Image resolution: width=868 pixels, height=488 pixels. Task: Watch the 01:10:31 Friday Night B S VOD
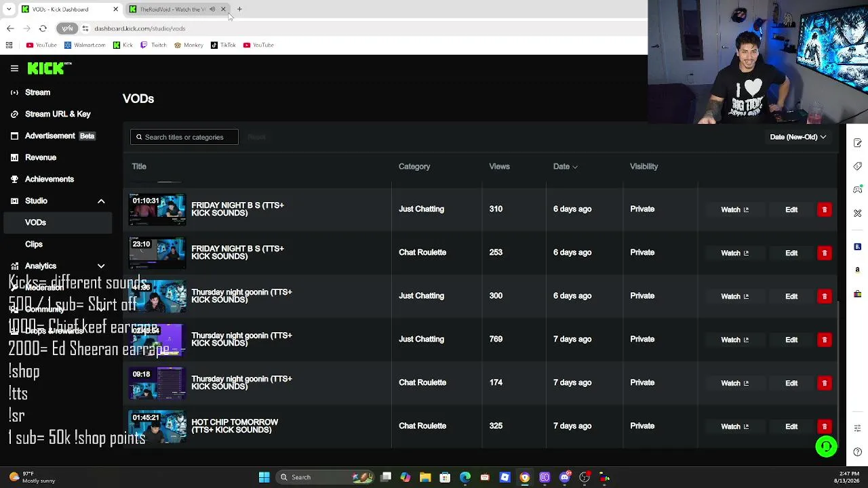(734, 209)
